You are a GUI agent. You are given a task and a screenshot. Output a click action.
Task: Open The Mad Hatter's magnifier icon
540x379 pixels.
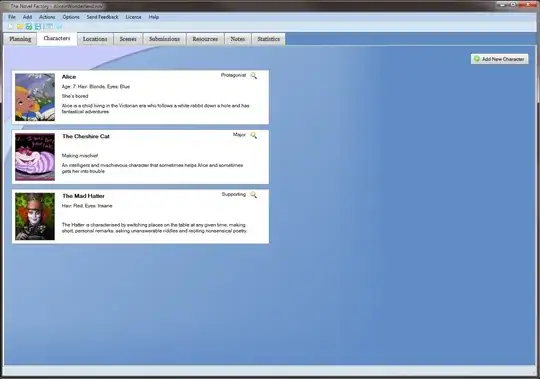(253, 195)
